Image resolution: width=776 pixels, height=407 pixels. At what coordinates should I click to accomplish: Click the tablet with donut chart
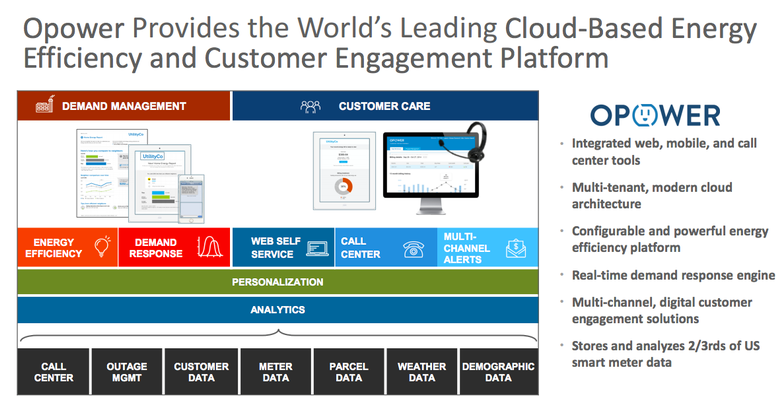(x=344, y=170)
